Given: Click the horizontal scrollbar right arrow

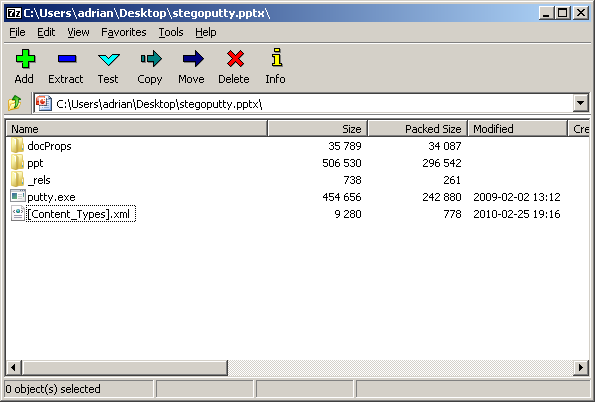Looking at the screenshot, I should (581, 367).
